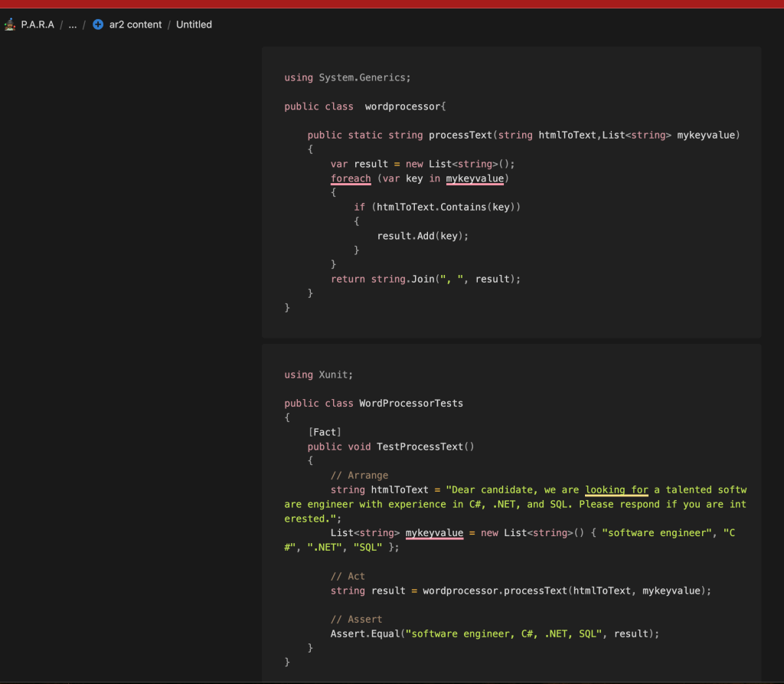784x684 pixels.
Task: Click 'wordprocessor.processText(htmlToText, mykeyvalue)' call
Action: tap(564, 591)
